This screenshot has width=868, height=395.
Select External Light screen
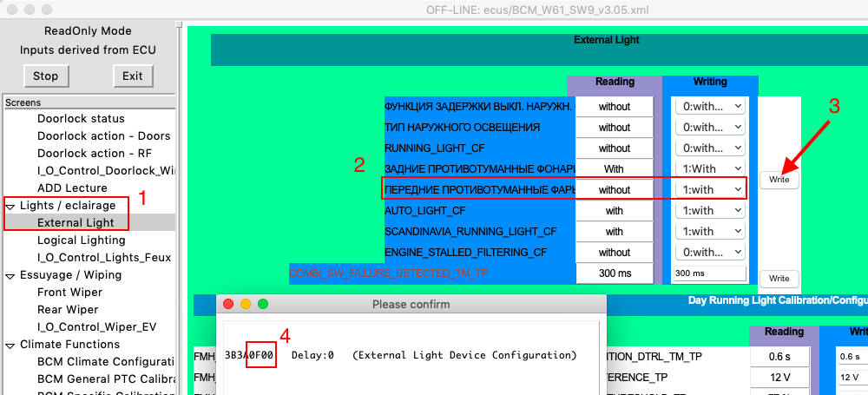pyautogui.click(x=76, y=223)
